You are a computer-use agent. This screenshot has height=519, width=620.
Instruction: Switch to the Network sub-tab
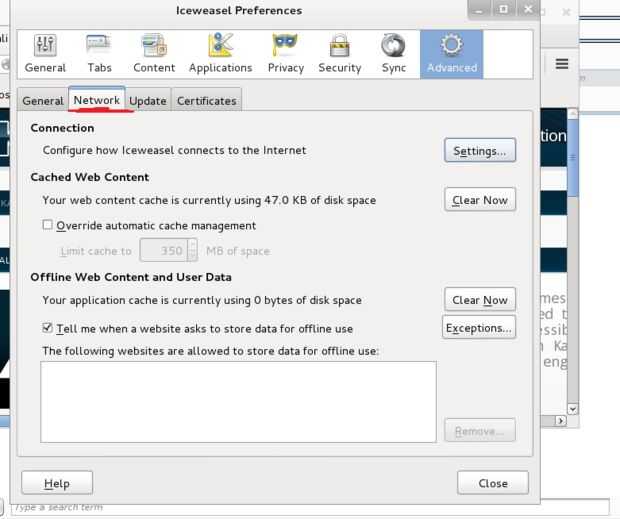click(96, 100)
